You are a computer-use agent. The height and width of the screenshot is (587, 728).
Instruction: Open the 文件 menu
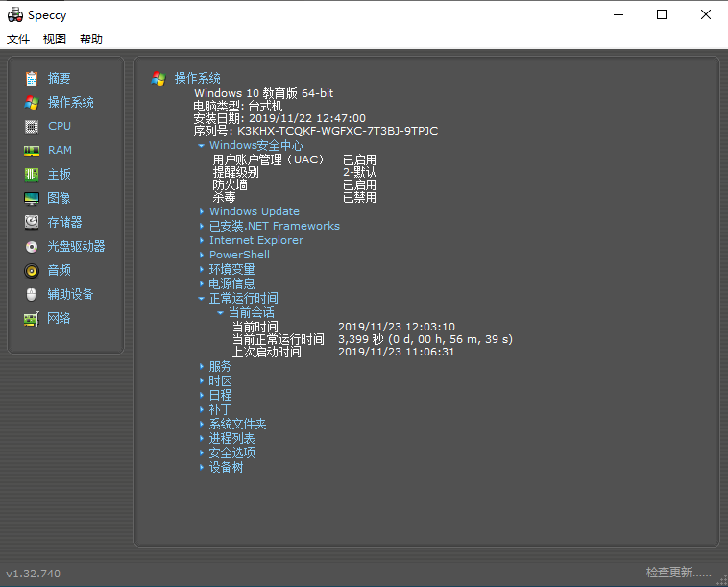click(18, 39)
